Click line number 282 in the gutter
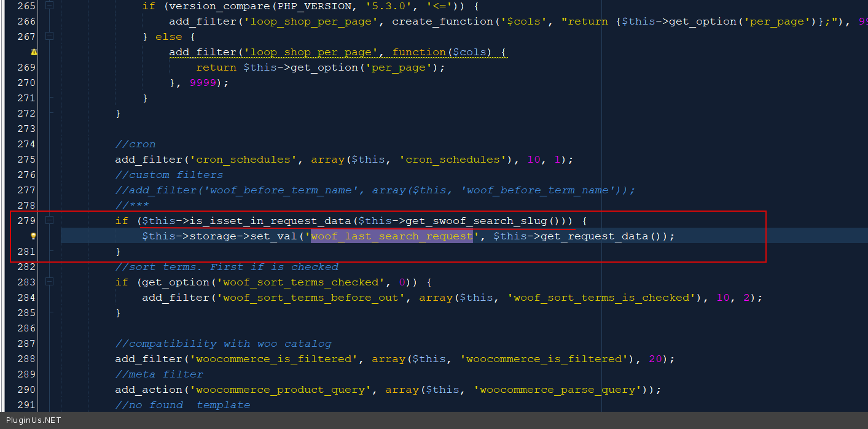Screen dimensions: 868x429 26,267
